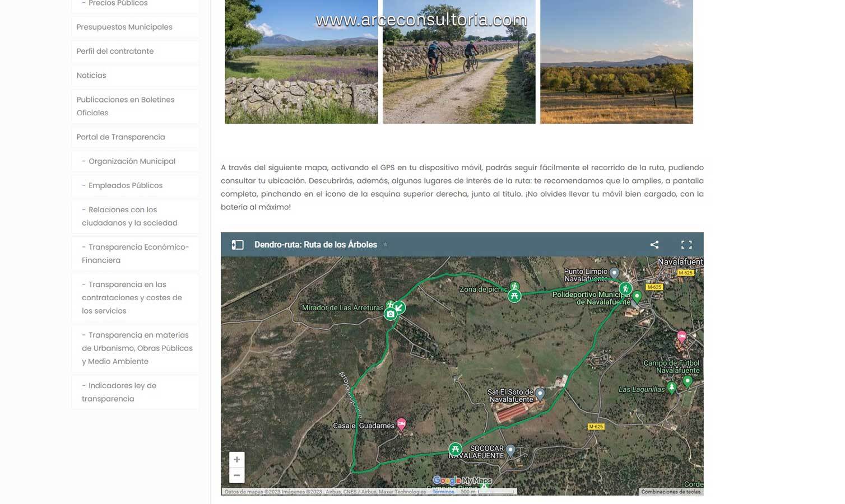Zoom out on the map
This screenshot has width=845, height=504.
[x=237, y=475]
